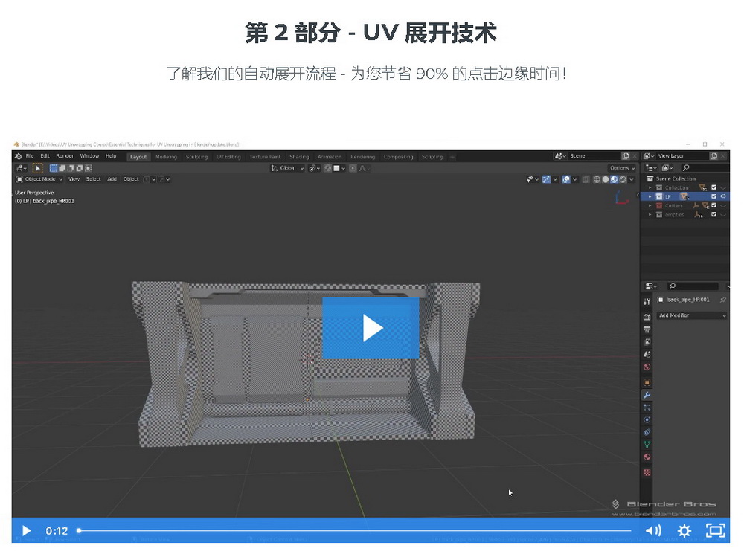Open the viewport View menu

74,179
